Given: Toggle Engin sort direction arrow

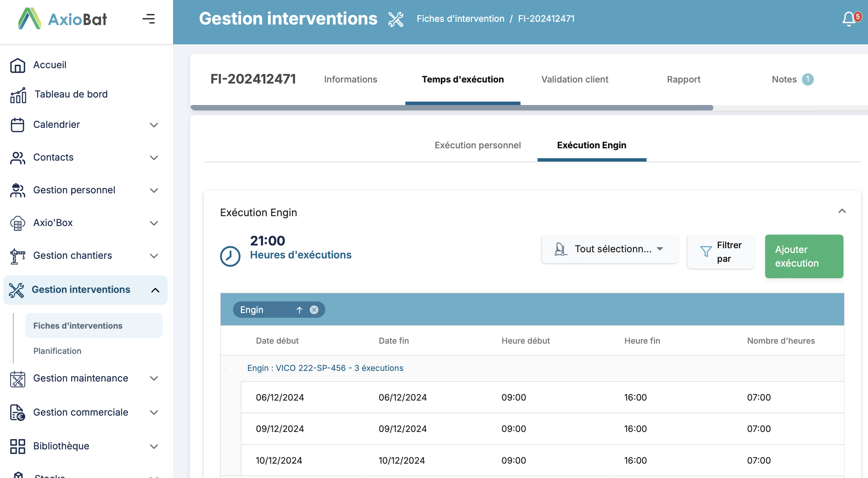Looking at the screenshot, I should [299, 310].
